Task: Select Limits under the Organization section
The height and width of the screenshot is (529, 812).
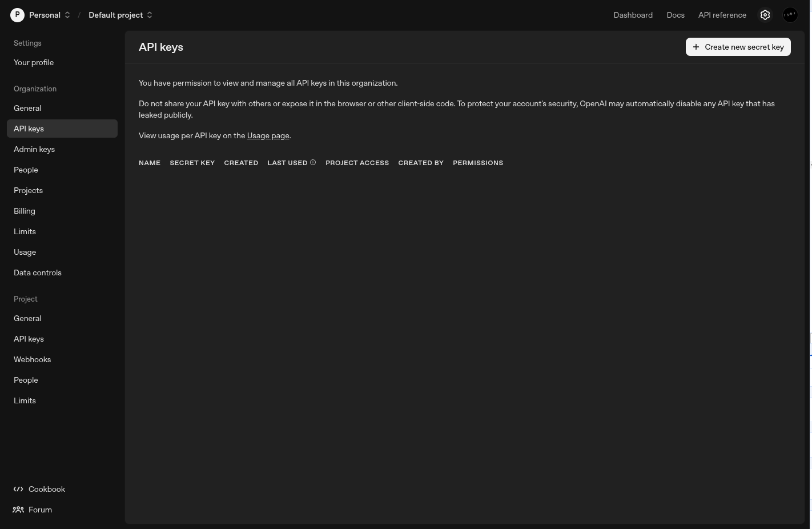Action: (x=62, y=231)
